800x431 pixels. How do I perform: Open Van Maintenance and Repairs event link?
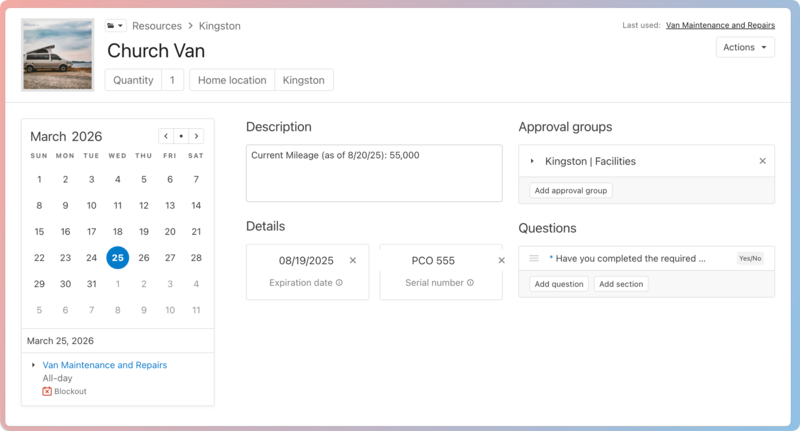[105, 365]
